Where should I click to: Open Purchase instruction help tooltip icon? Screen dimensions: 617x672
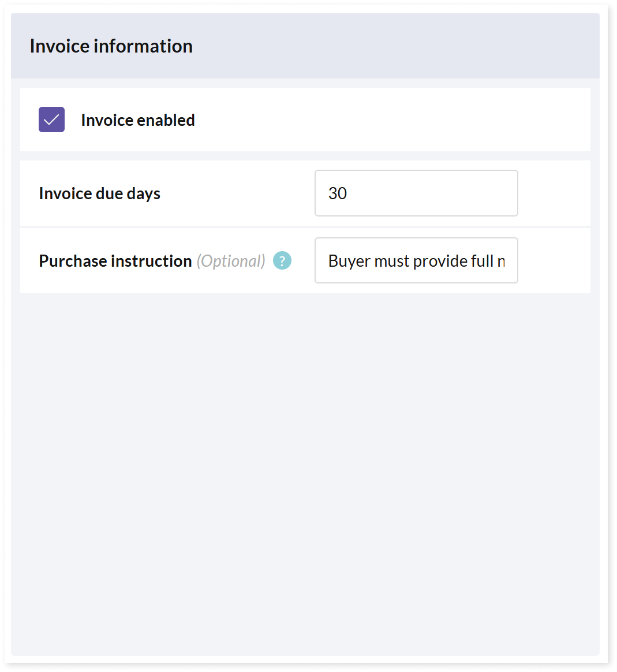coord(282,260)
